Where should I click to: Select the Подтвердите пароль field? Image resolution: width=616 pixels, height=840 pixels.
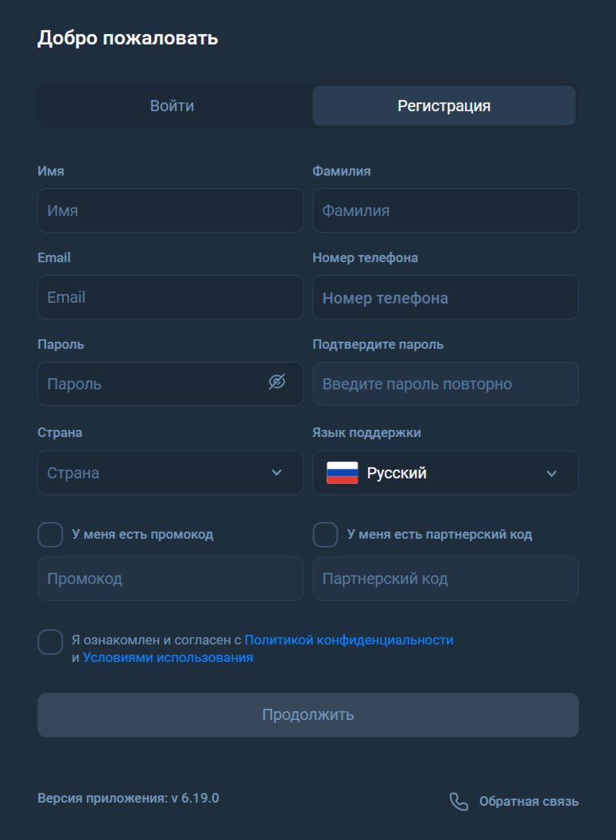(445, 383)
